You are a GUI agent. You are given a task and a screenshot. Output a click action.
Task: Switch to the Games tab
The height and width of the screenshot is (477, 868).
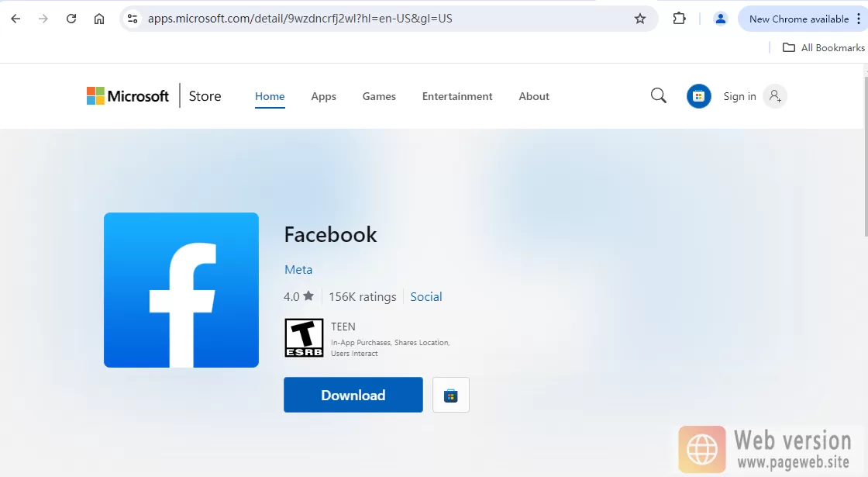(x=379, y=96)
